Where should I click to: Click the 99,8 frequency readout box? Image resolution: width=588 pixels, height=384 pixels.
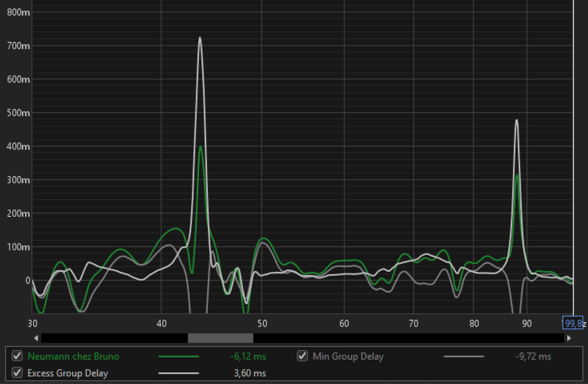tap(573, 323)
